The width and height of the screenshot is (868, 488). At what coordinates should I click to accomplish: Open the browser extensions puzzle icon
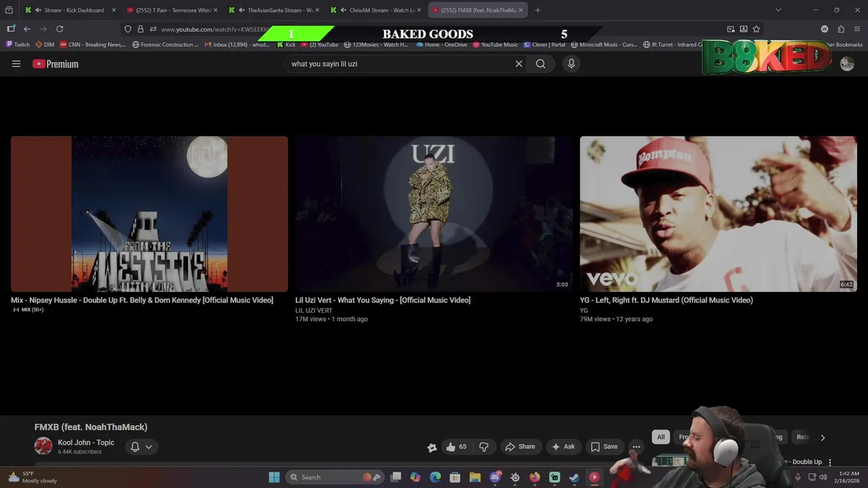coord(841,29)
